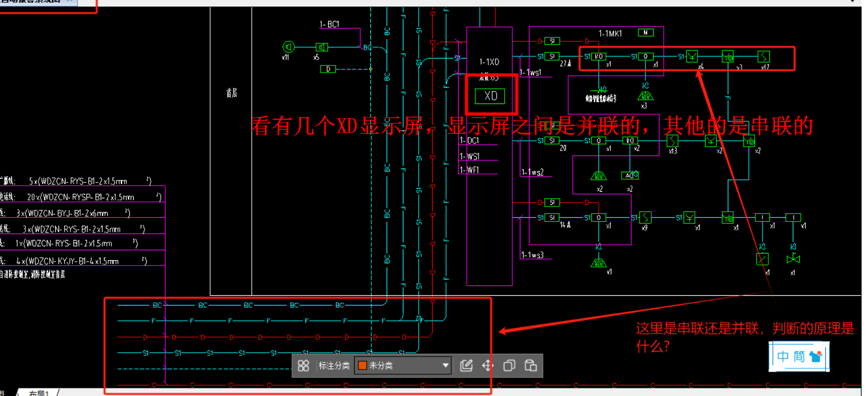Switch to the 布局1 layout tab
This screenshot has height=396, width=868.
39,393
